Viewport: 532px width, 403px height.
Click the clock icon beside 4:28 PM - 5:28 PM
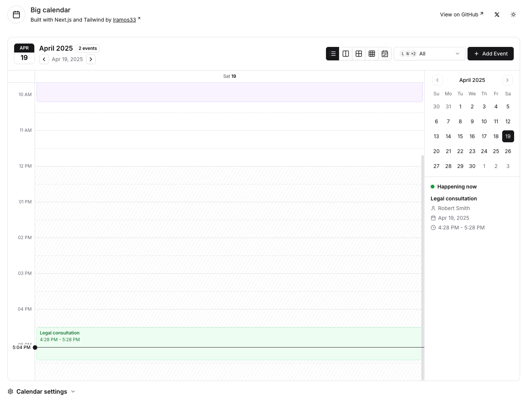(433, 228)
